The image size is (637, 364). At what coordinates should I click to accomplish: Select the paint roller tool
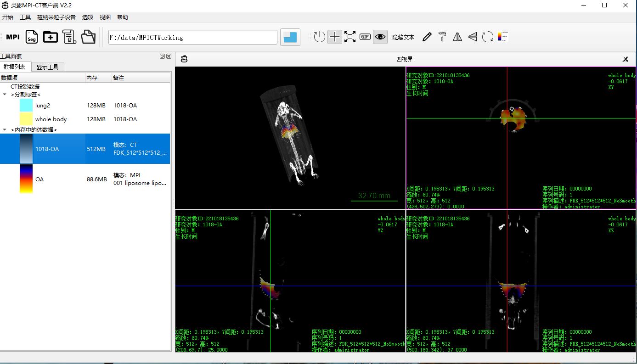coord(442,37)
